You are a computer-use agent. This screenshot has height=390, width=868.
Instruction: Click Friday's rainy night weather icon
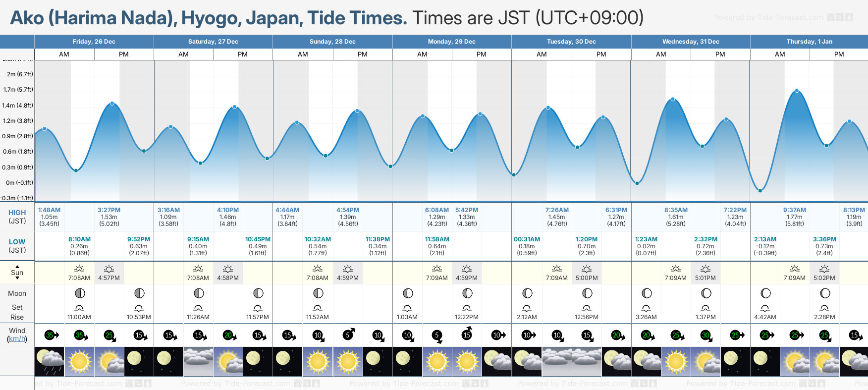click(x=50, y=361)
